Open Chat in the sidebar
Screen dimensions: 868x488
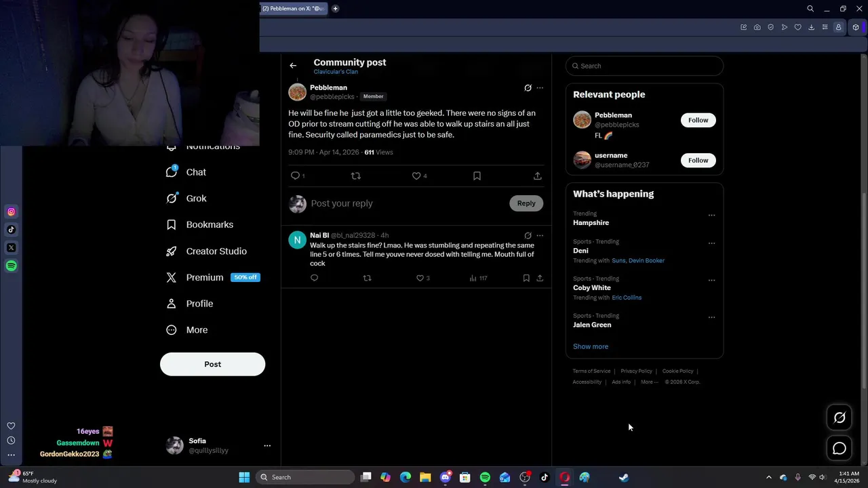[x=186, y=172]
